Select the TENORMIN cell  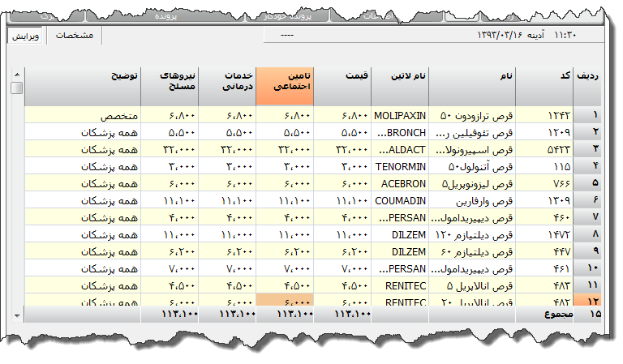coord(400,167)
